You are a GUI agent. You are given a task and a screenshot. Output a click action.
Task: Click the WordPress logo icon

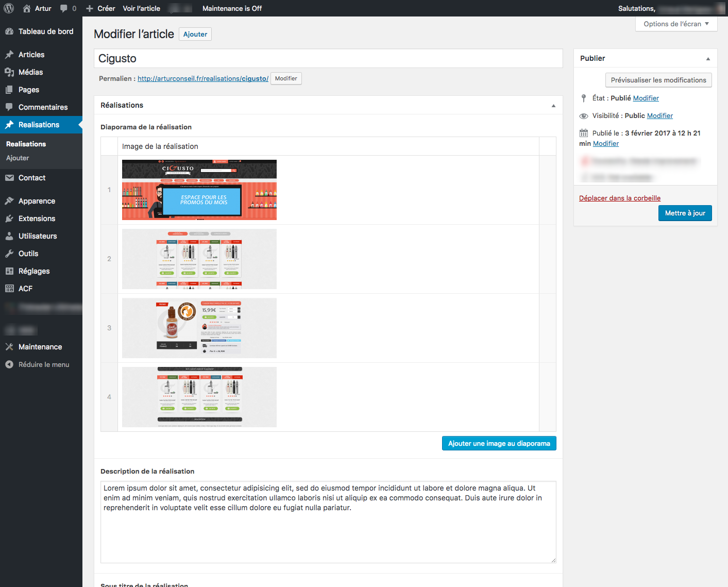click(9, 8)
